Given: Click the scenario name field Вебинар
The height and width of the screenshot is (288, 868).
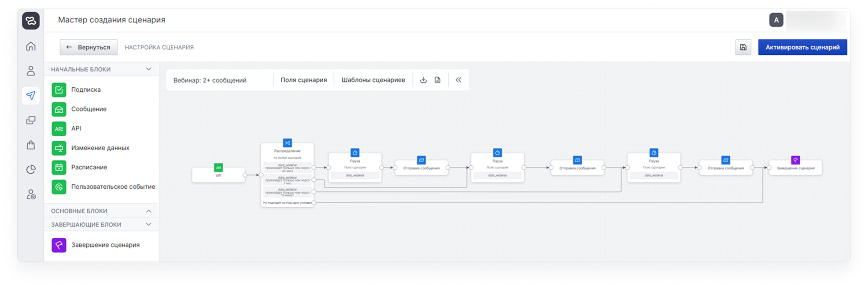Looking at the screenshot, I should pos(210,80).
